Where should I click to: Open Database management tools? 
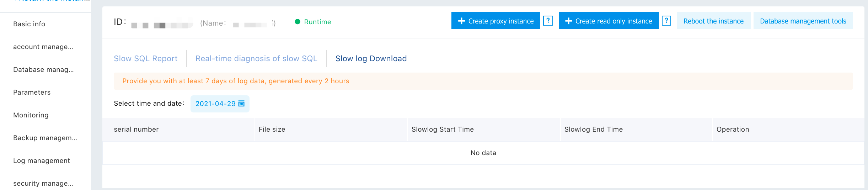(x=803, y=21)
